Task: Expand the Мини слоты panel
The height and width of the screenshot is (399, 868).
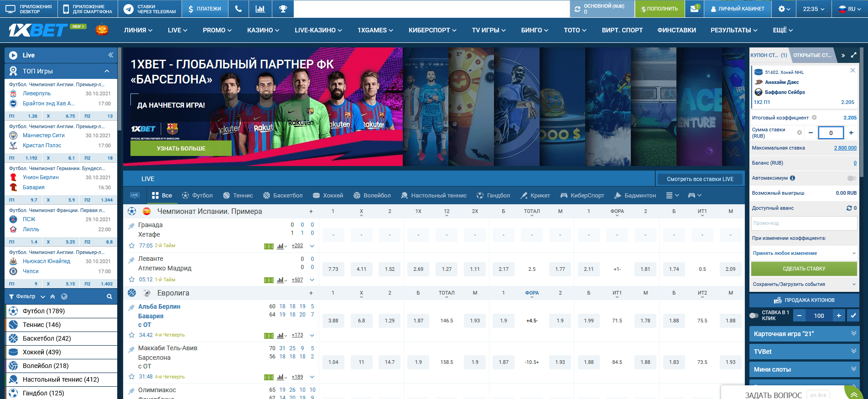Action: [805, 369]
